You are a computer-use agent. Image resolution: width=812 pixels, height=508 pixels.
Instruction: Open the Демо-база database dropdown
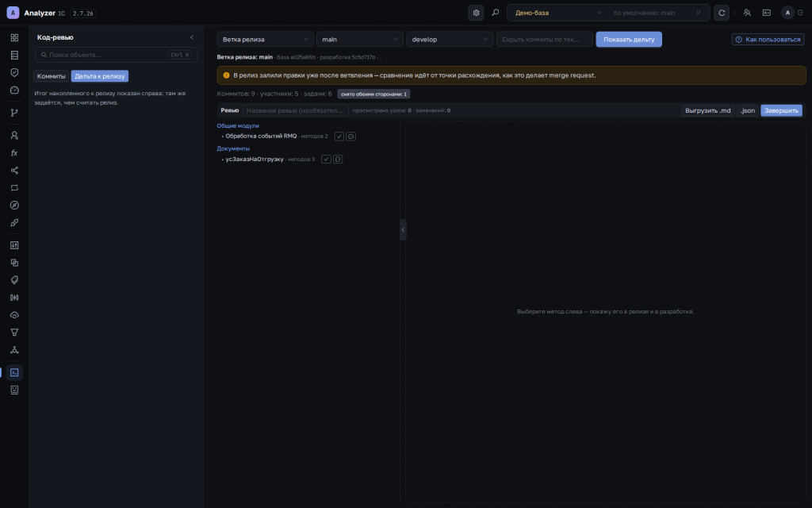point(557,13)
